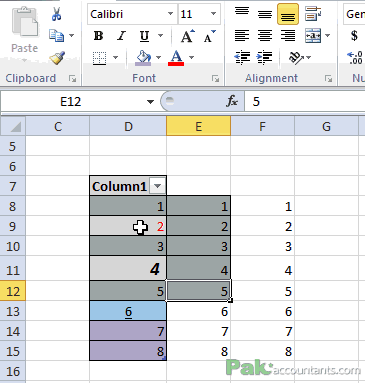Click the Increase Indent icon
The height and width of the screenshot is (383, 365).
265,58
